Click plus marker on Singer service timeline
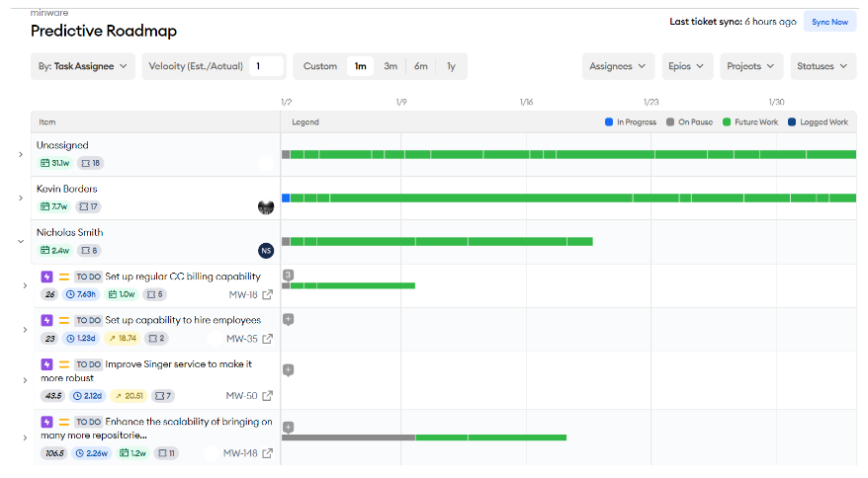 click(288, 369)
